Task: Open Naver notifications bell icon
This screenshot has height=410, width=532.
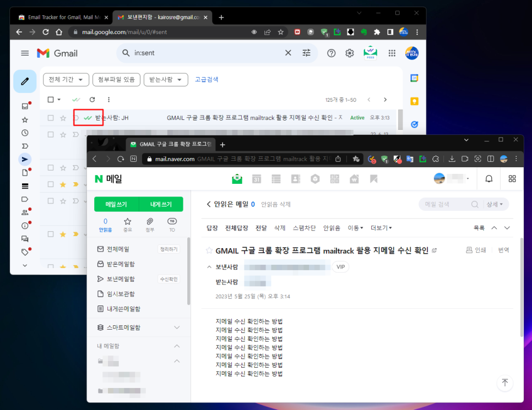Action: point(489,179)
